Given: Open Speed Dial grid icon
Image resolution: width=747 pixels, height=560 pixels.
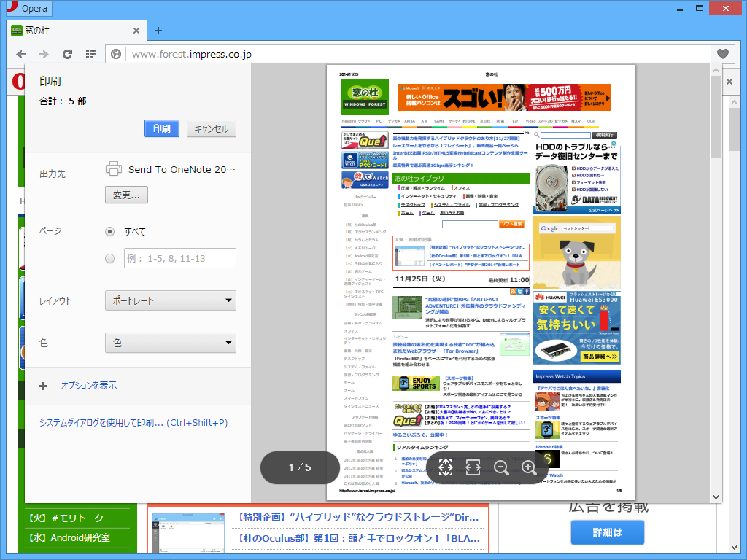Looking at the screenshot, I should 91,54.
